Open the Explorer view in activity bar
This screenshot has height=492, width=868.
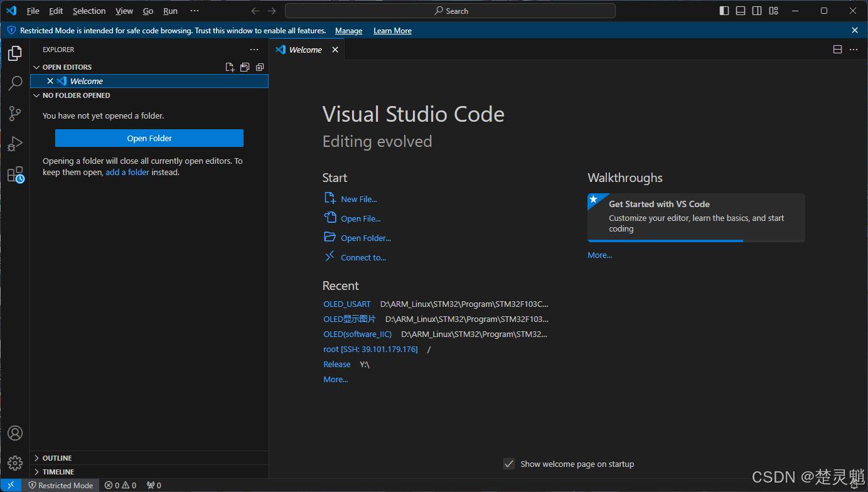click(15, 53)
